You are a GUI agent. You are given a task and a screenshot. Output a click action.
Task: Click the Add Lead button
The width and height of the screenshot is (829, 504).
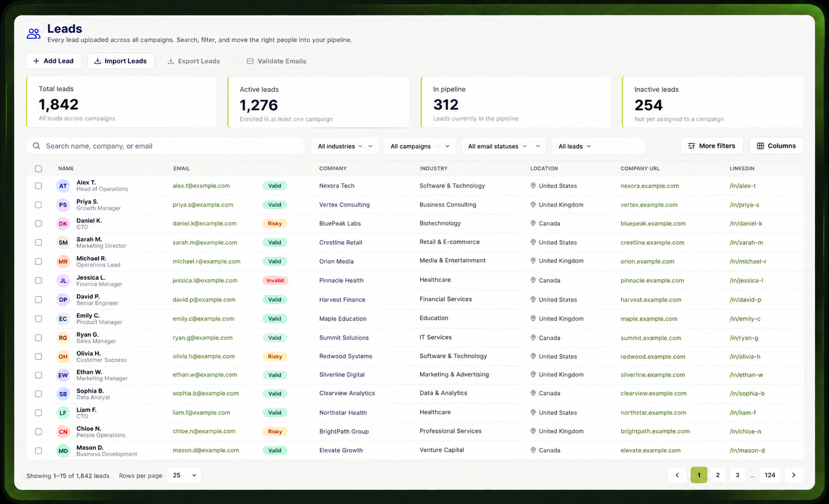pyautogui.click(x=54, y=61)
